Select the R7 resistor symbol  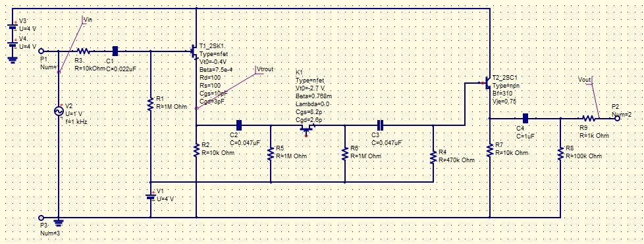tap(490, 150)
